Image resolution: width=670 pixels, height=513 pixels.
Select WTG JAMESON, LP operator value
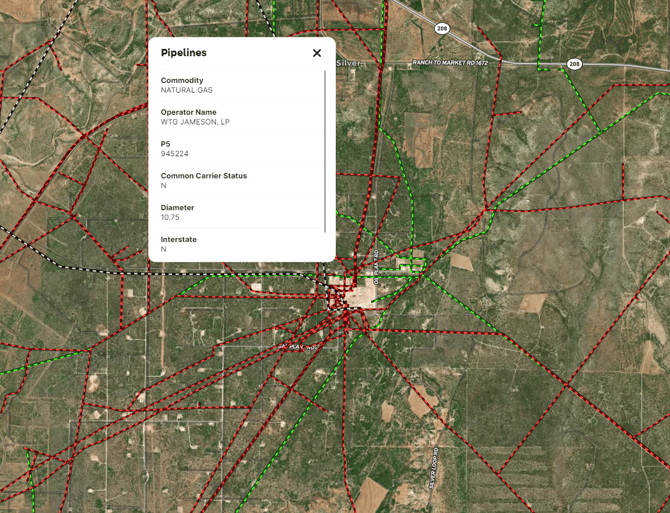tap(195, 122)
